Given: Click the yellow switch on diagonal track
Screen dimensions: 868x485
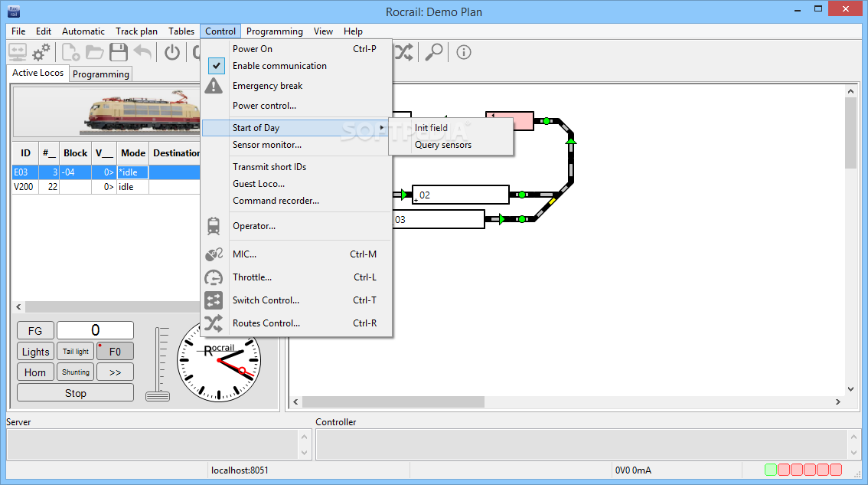Looking at the screenshot, I should pyautogui.click(x=552, y=202).
